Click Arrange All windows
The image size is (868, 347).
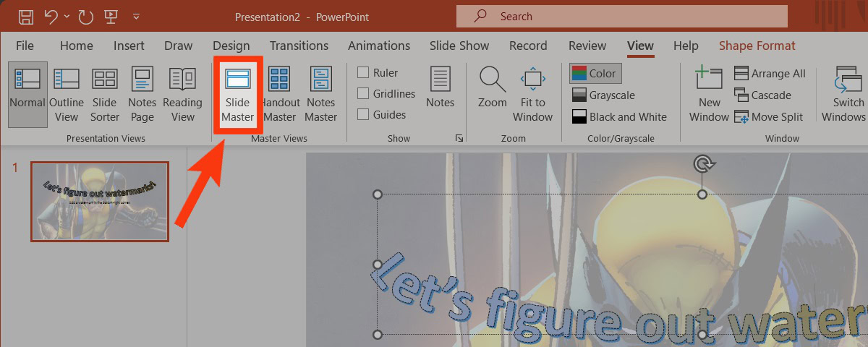pos(770,74)
